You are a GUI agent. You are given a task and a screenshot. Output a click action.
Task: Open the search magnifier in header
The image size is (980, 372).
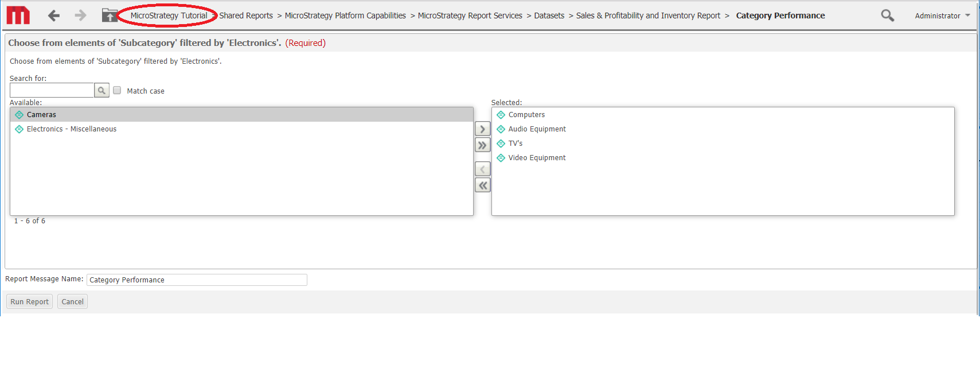point(887,15)
